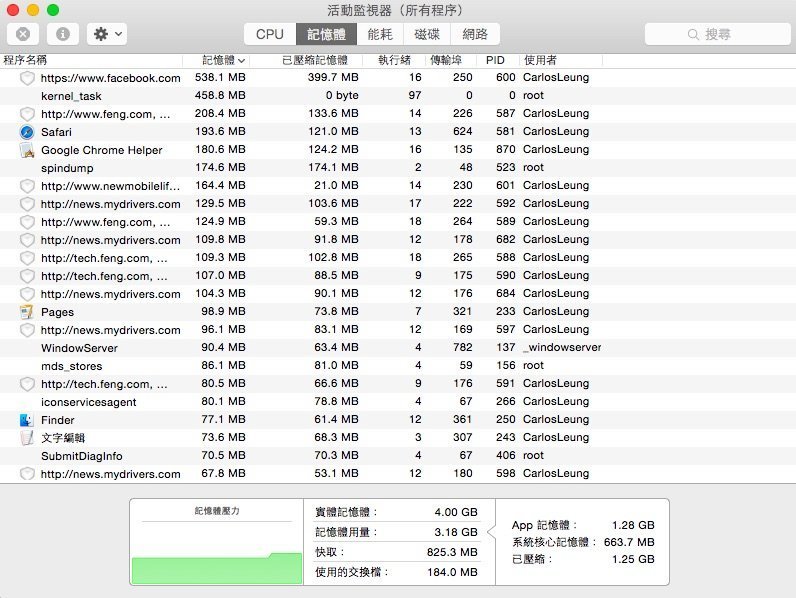Click shield icon of facebook.com process
Image resolution: width=796 pixels, height=598 pixels.
[x=27, y=78]
